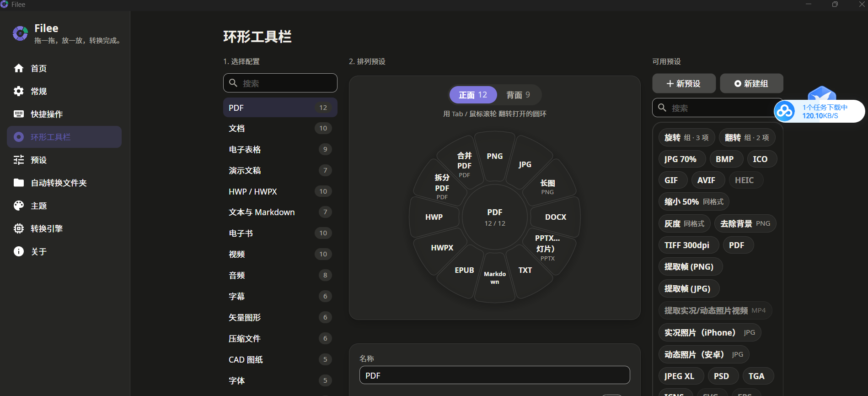Image resolution: width=868 pixels, height=396 pixels.
Task: Choose the 去除背景 PNG preset chip
Action: point(745,223)
